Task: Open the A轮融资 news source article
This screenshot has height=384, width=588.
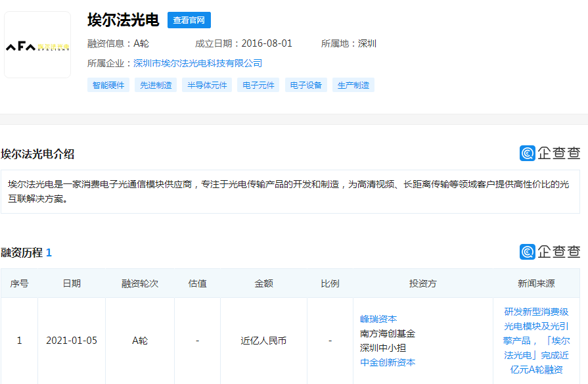Action: (536, 341)
